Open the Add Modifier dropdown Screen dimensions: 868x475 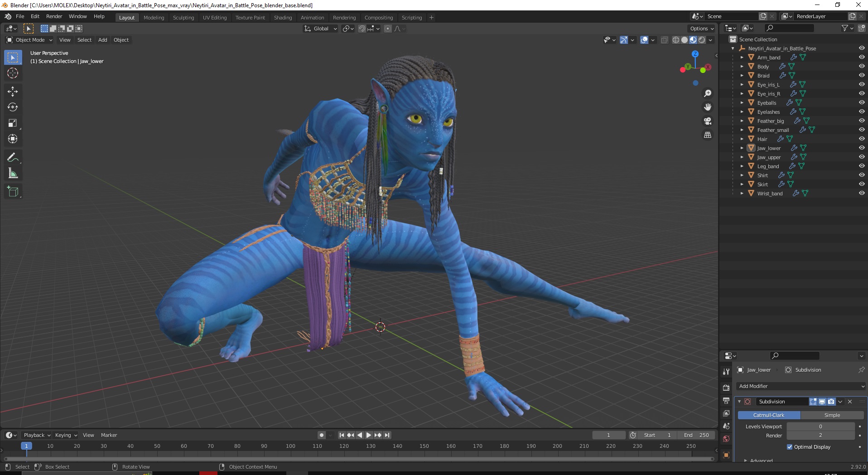pyautogui.click(x=801, y=386)
